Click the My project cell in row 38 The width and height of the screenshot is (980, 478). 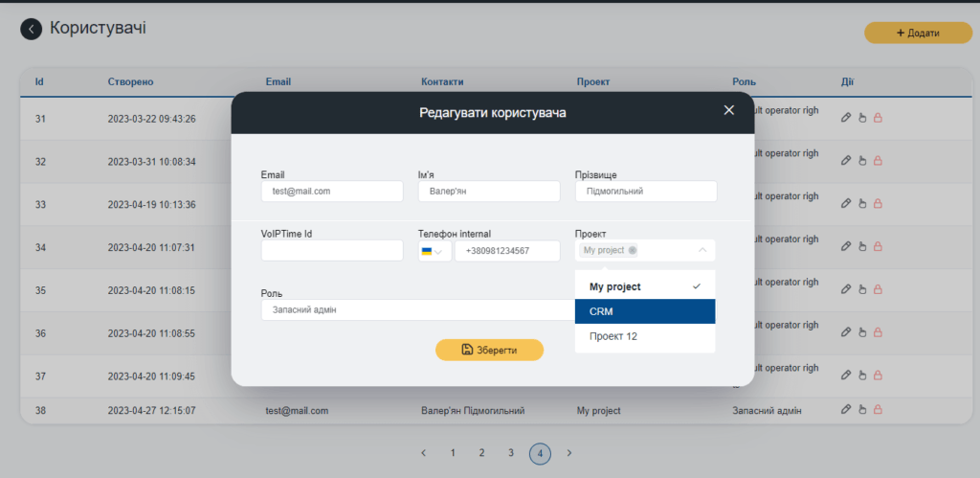click(599, 411)
